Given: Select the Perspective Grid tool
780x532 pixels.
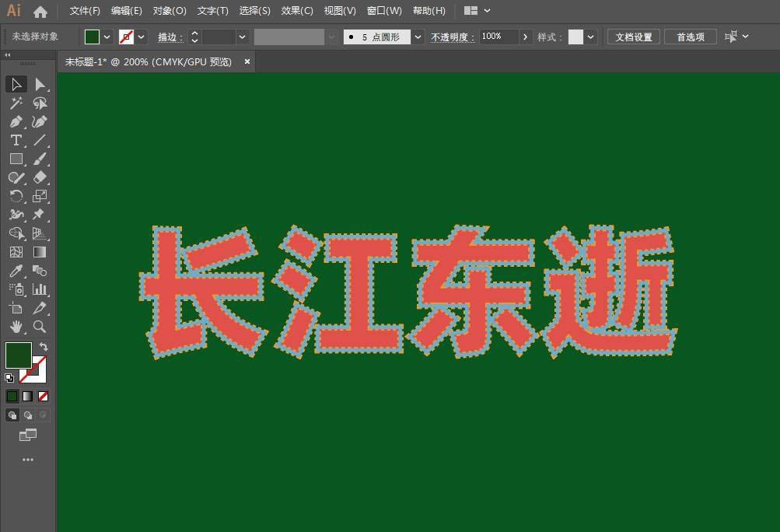Looking at the screenshot, I should [40, 233].
